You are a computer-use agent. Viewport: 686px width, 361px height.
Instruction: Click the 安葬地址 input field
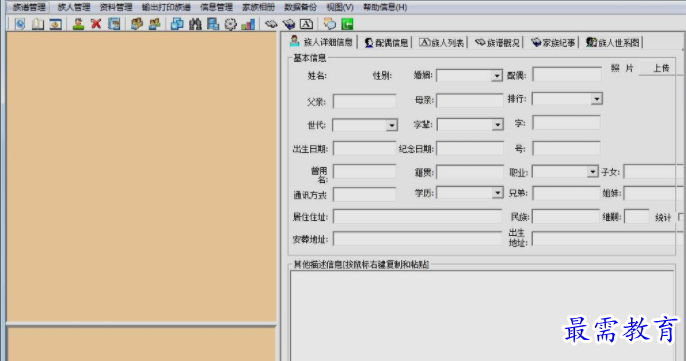coord(417,238)
